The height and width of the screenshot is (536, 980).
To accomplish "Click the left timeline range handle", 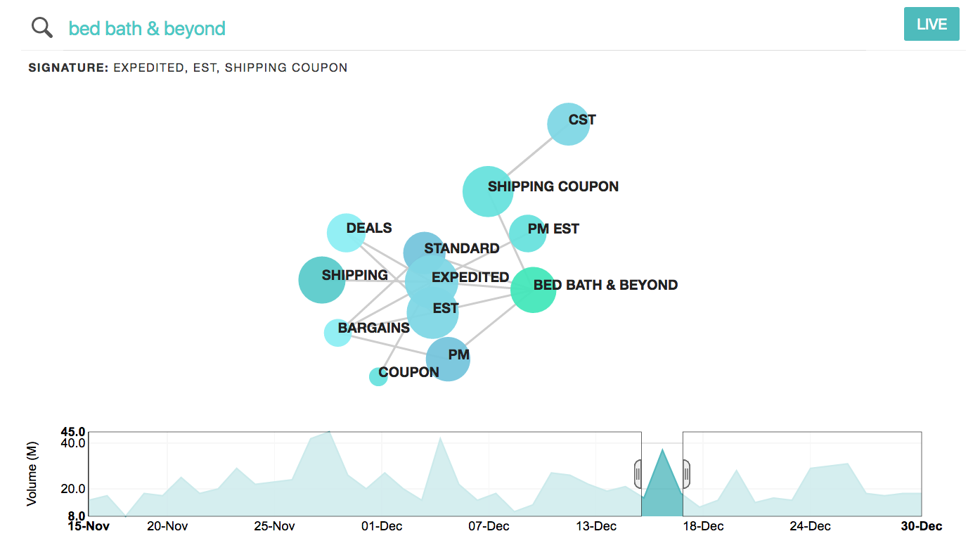I will coord(638,473).
